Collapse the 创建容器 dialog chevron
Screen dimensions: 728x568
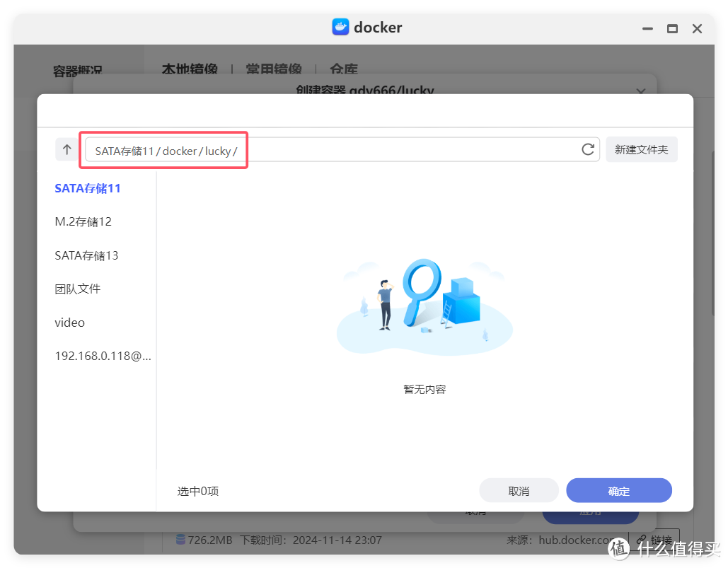(x=641, y=91)
